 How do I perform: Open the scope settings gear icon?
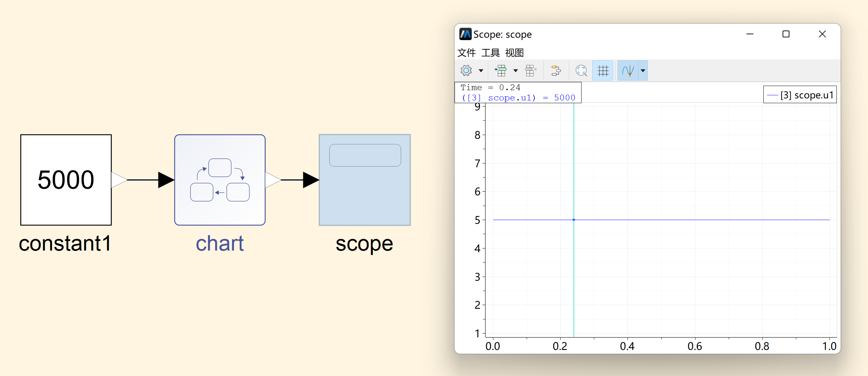pyautogui.click(x=466, y=71)
